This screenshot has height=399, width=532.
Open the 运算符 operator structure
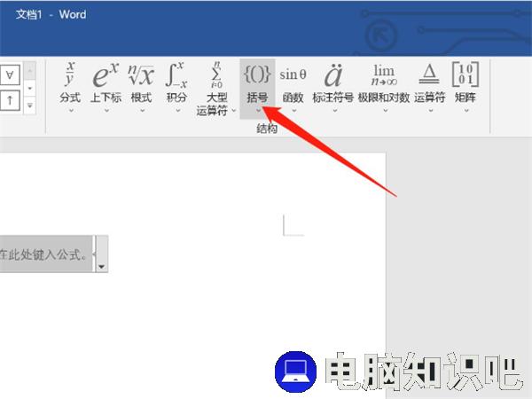(429, 88)
